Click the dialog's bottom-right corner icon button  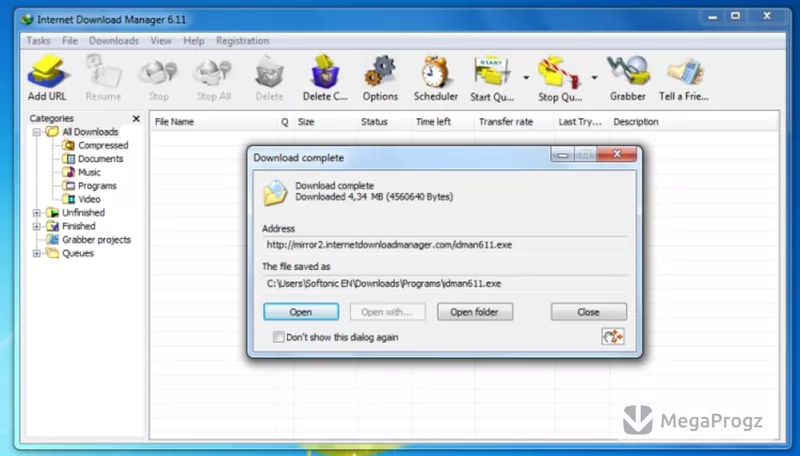[x=613, y=337]
